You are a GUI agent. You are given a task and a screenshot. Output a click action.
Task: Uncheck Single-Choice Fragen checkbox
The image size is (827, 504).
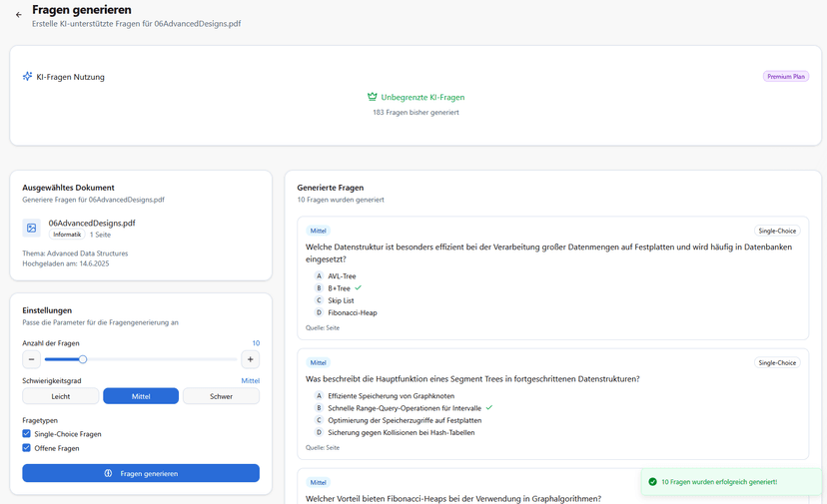(x=27, y=434)
